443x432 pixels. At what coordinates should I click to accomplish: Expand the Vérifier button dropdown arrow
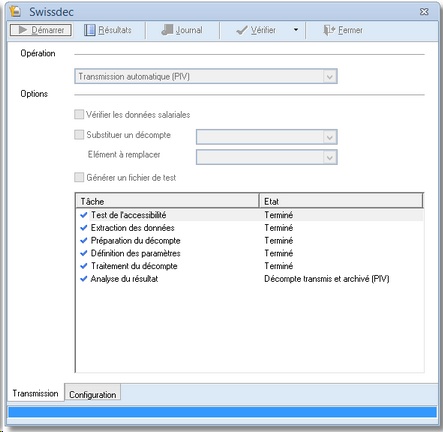point(296,30)
